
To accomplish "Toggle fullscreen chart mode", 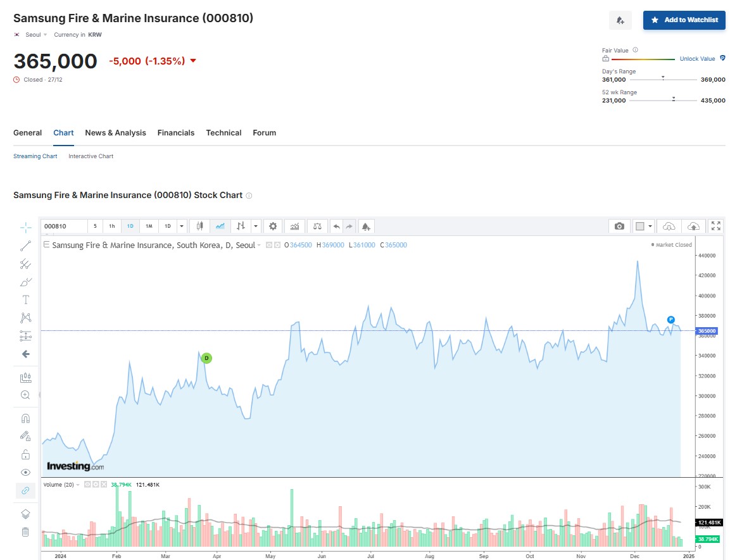I will (x=716, y=227).
